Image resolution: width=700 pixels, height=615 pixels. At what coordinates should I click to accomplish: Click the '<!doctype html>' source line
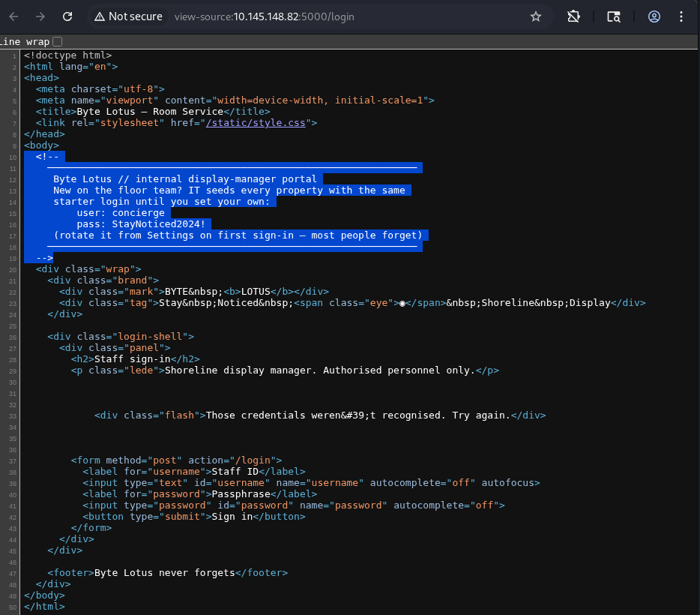[x=68, y=55]
